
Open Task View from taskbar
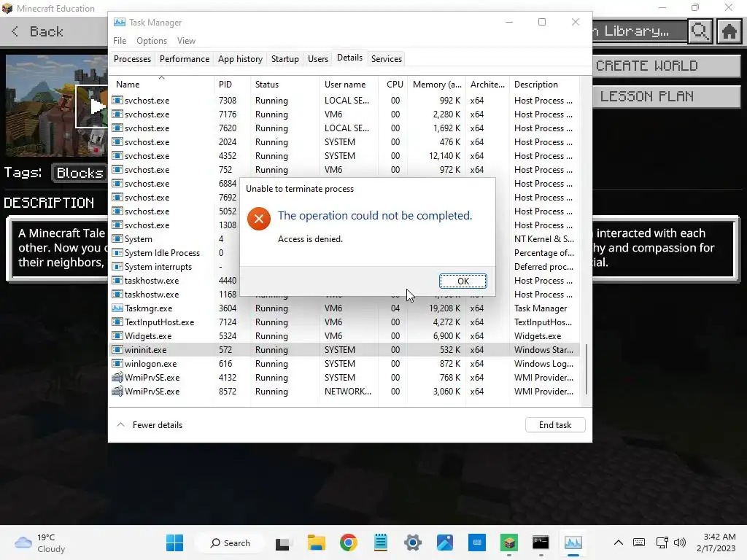[282, 542]
